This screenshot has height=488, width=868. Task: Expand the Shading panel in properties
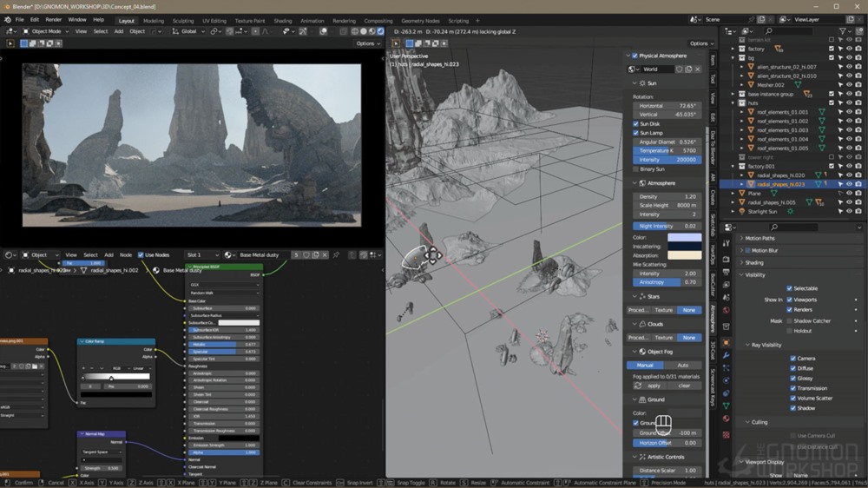pos(742,262)
